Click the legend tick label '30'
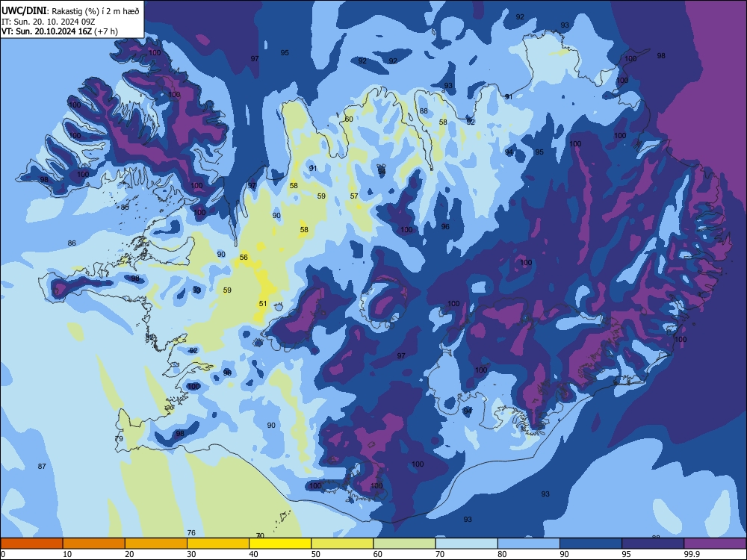Viewport: 747px width, 560px height. 191,554
